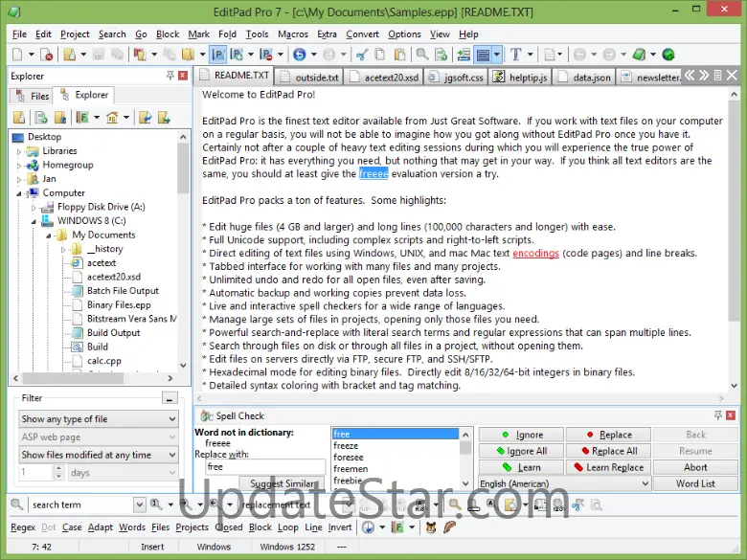Click the Suggest Similar button
The image size is (747, 560).
(282, 483)
